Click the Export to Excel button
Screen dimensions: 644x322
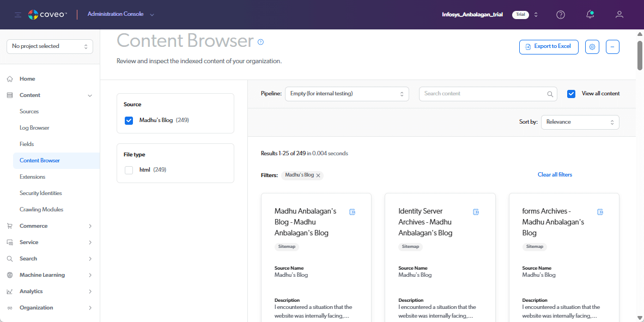point(548,47)
